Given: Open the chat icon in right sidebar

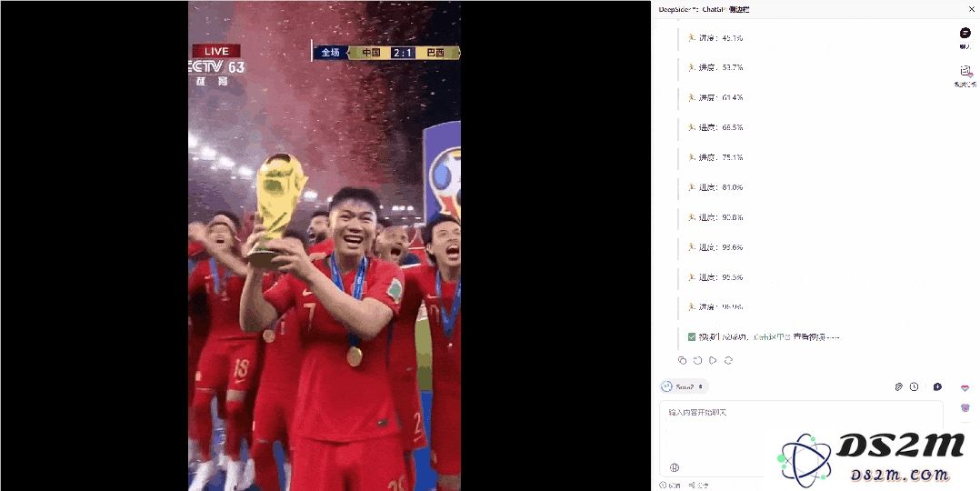Looking at the screenshot, I should coord(965,33).
